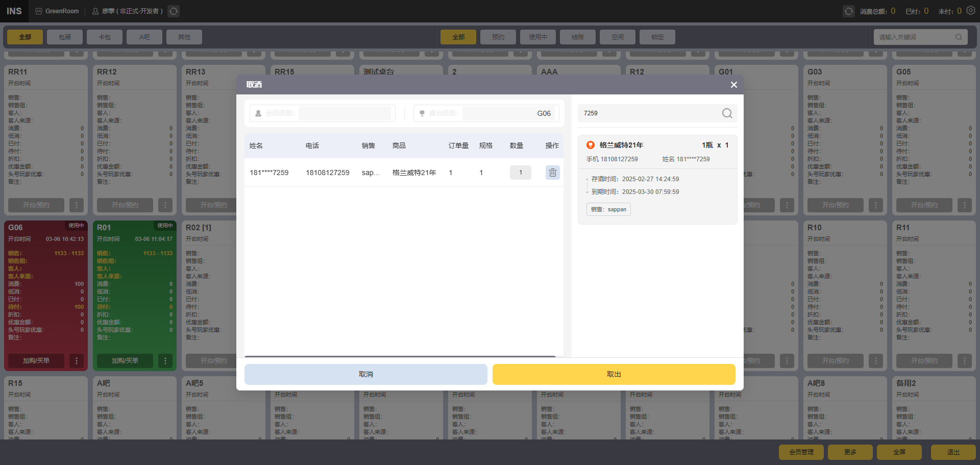Click the search field containing 7259

657,113
